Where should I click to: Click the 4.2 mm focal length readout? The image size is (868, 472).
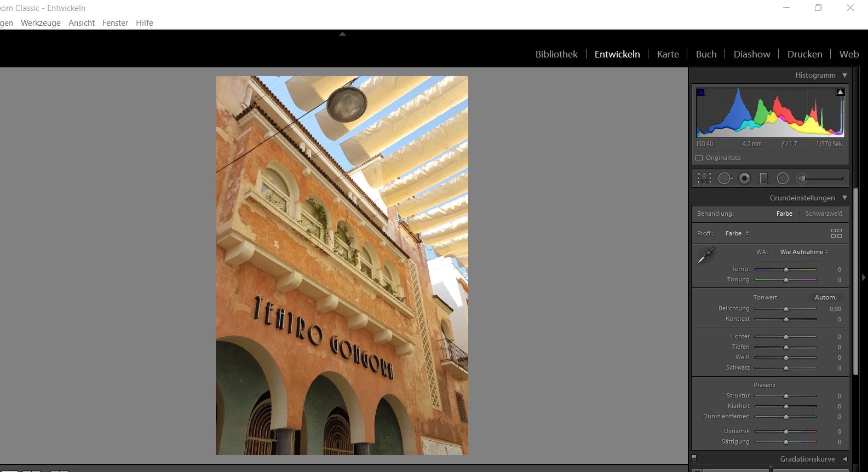[752, 144]
